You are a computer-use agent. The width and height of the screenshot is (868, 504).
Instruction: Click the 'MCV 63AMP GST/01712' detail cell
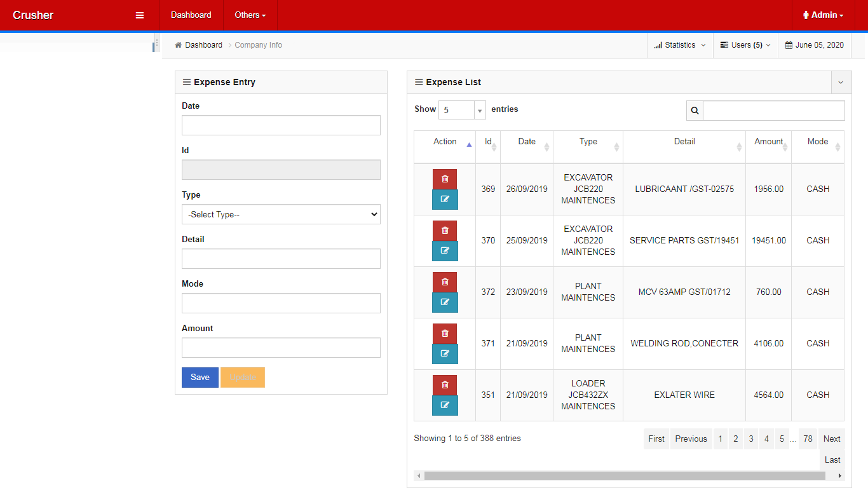point(684,292)
